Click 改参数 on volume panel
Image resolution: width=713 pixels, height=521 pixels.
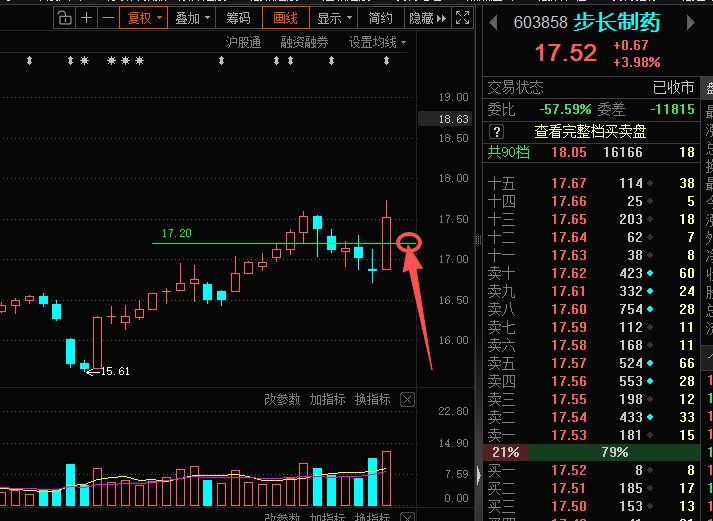coord(282,400)
